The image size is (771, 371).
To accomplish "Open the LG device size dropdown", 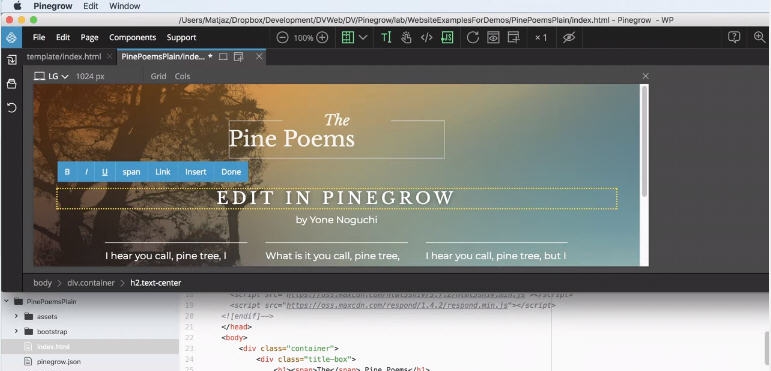I will (x=51, y=76).
